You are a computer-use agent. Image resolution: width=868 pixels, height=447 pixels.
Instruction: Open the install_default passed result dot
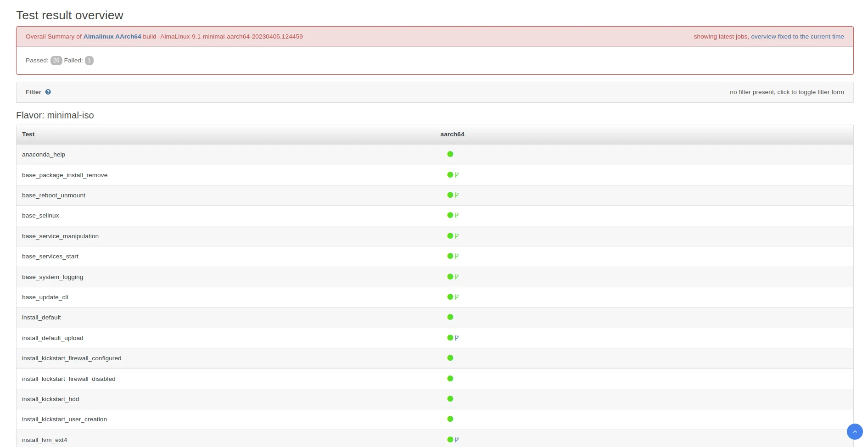click(x=450, y=317)
